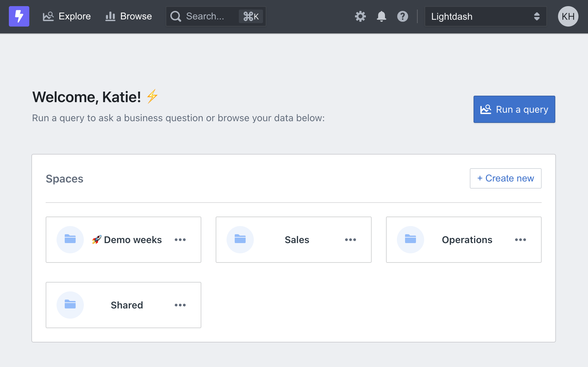
Task: Focus the Search input field
Action: click(x=216, y=16)
